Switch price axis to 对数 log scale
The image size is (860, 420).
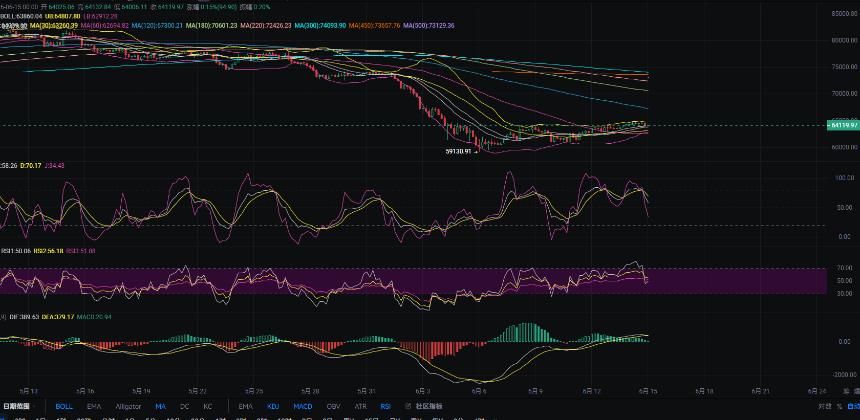(x=824, y=406)
